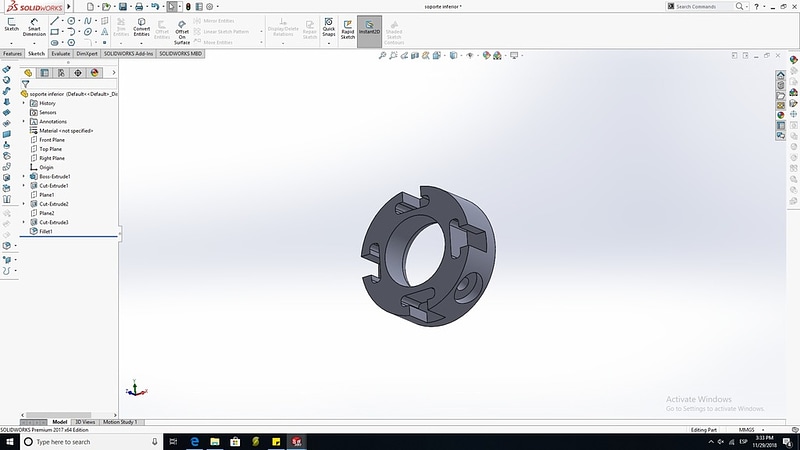Screen dimensions: 800x450
Task: Open the DimXpert ribbon tab
Action: (x=87, y=54)
